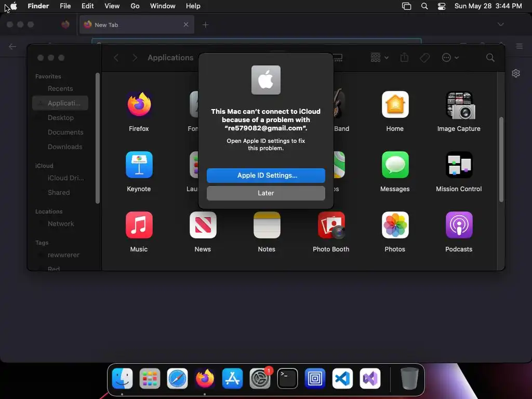
Task: Open the More actions ellipsis dropdown
Action: [450, 58]
